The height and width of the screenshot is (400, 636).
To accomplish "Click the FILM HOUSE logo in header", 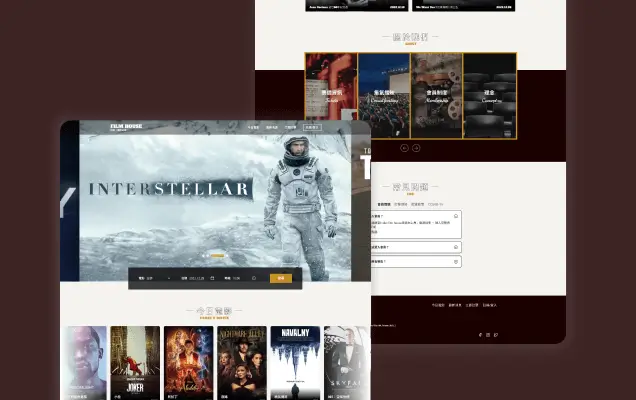I will pyautogui.click(x=126, y=127).
